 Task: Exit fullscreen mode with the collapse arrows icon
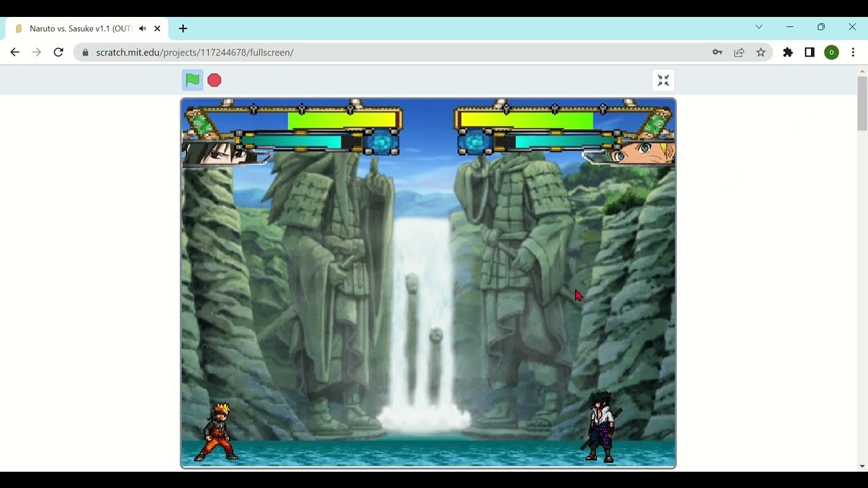tap(663, 81)
